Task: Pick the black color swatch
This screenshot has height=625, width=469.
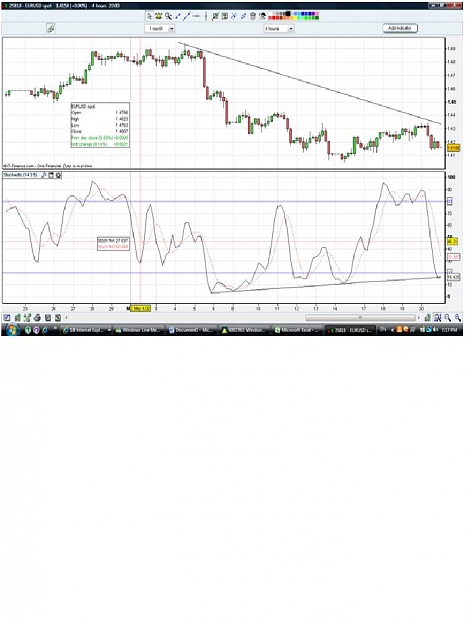Action: point(287,14)
